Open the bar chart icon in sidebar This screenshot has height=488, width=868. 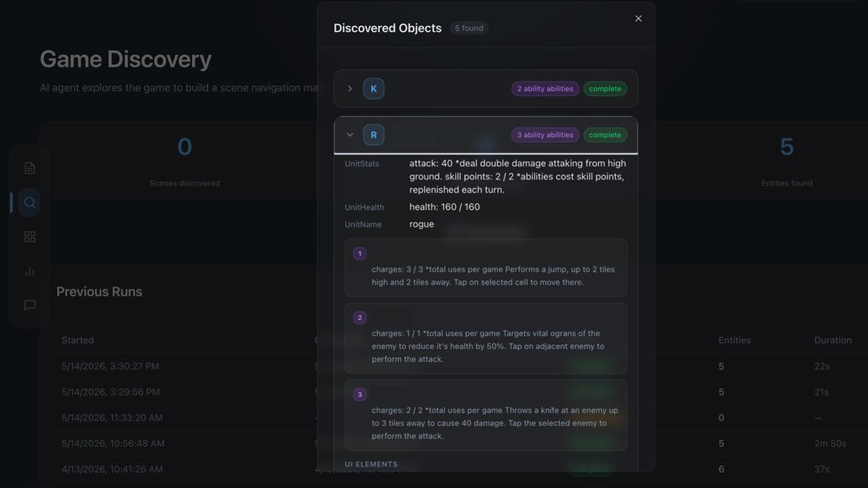pyautogui.click(x=30, y=271)
